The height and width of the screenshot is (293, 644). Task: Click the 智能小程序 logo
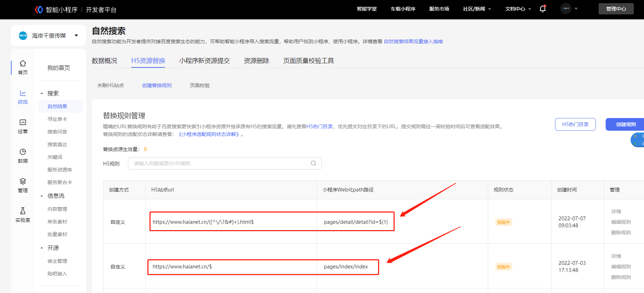point(39,9)
